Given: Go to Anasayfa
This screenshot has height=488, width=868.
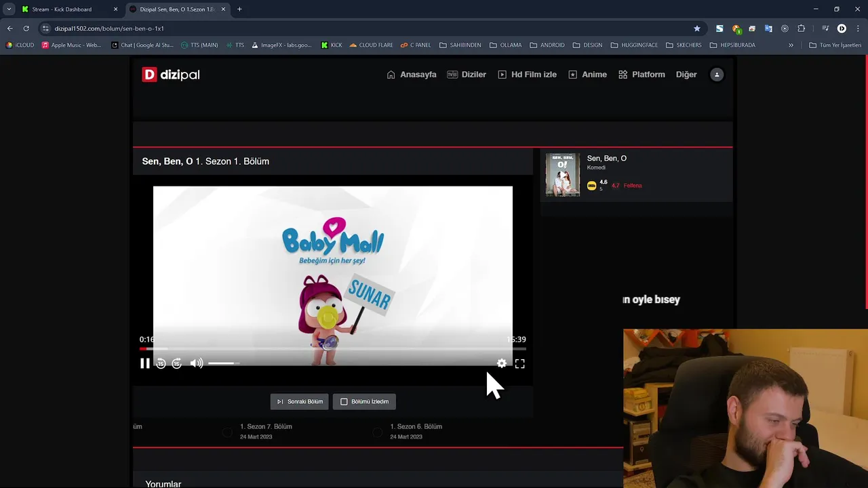Looking at the screenshot, I should (412, 75).
